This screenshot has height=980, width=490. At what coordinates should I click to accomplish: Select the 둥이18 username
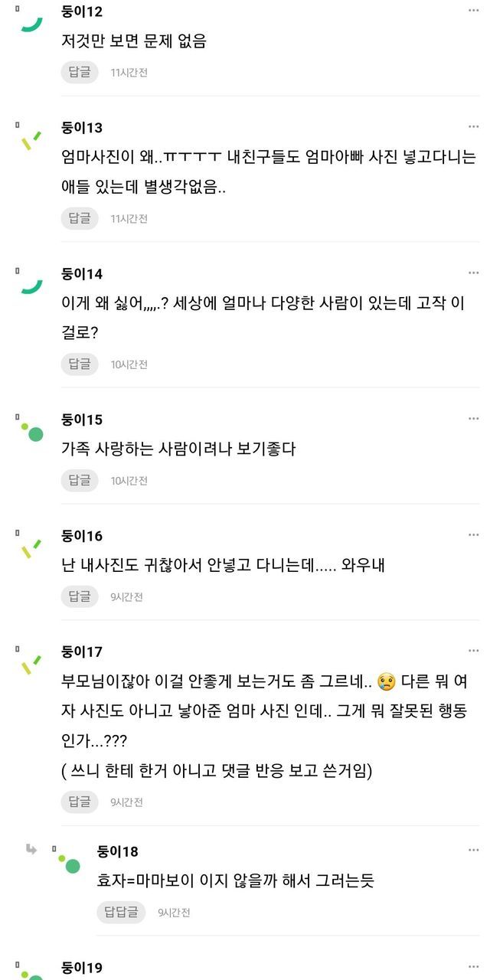(x=118, y=851)
